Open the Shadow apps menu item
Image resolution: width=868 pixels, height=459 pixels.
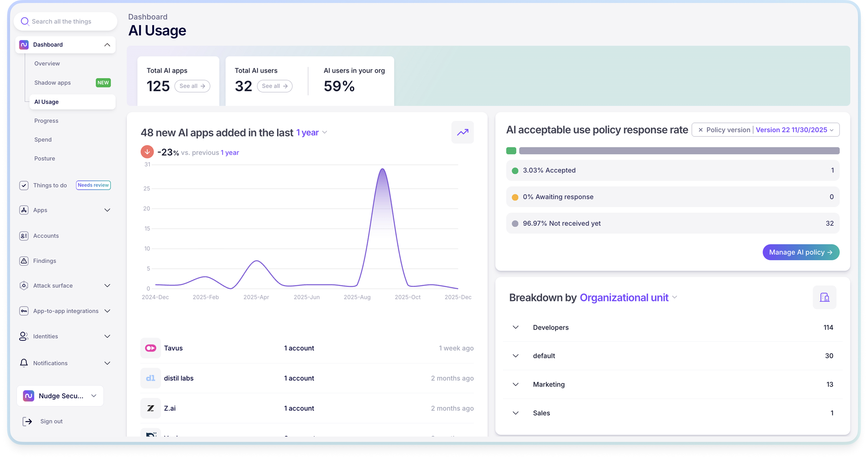[52, 83]
